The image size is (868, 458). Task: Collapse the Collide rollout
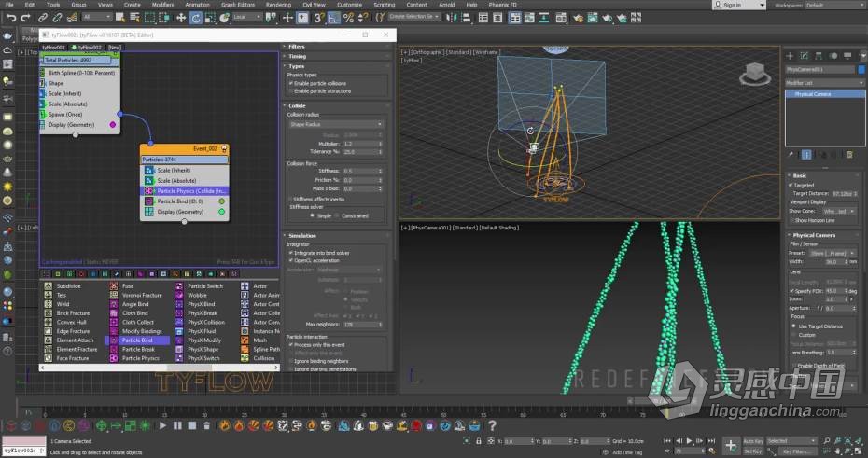coord(297,105)
